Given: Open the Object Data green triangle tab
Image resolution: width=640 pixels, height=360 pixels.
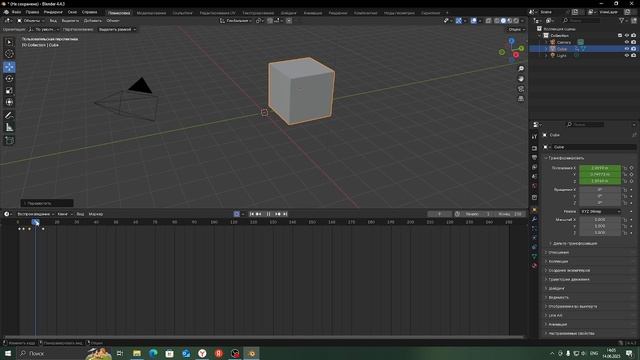Looking at the screenshot, I should point(534,256).
